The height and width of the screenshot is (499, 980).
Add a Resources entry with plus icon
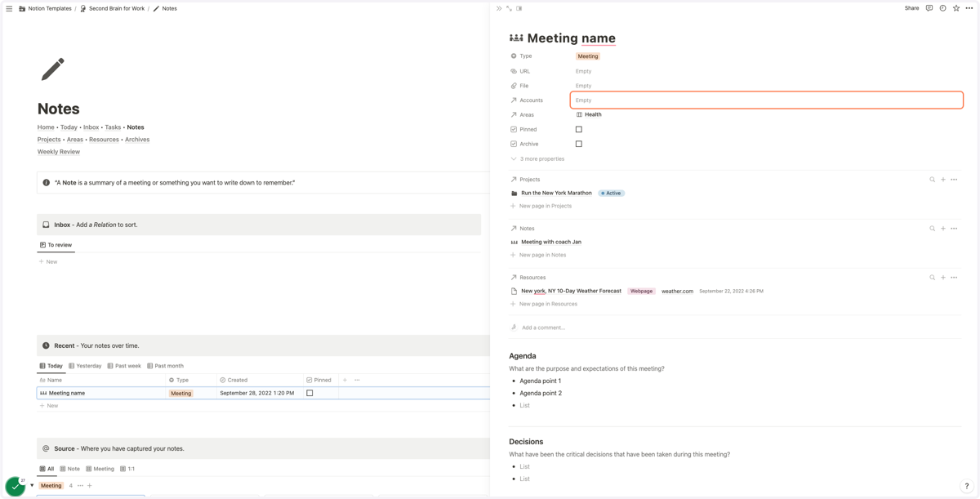click(x=943, y=278)
